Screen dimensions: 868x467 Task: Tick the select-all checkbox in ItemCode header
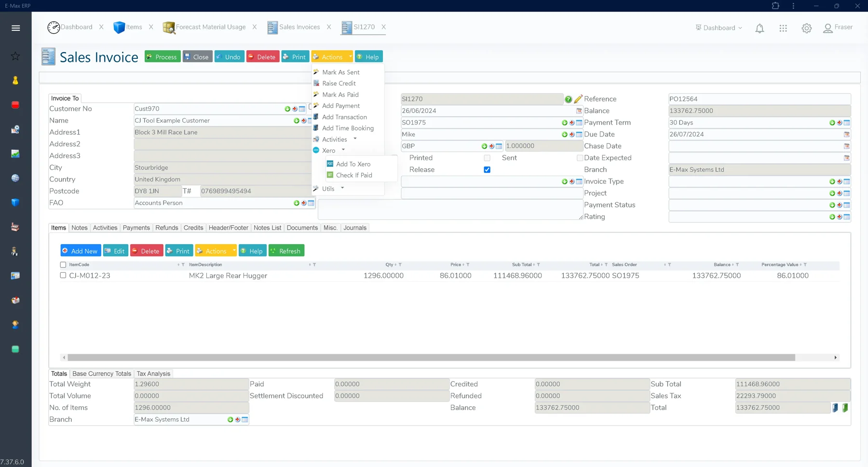tap(63, 265)
